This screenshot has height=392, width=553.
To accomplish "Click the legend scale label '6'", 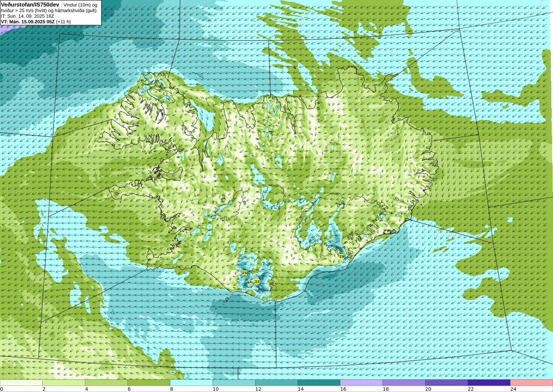I will pyautogui.click(x=129, y=389).
